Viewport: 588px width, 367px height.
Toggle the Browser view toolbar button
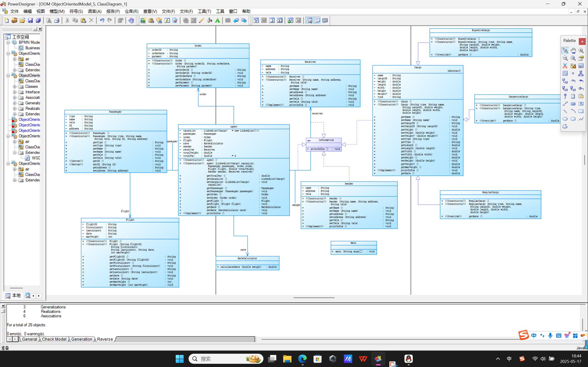pos(309,20)
